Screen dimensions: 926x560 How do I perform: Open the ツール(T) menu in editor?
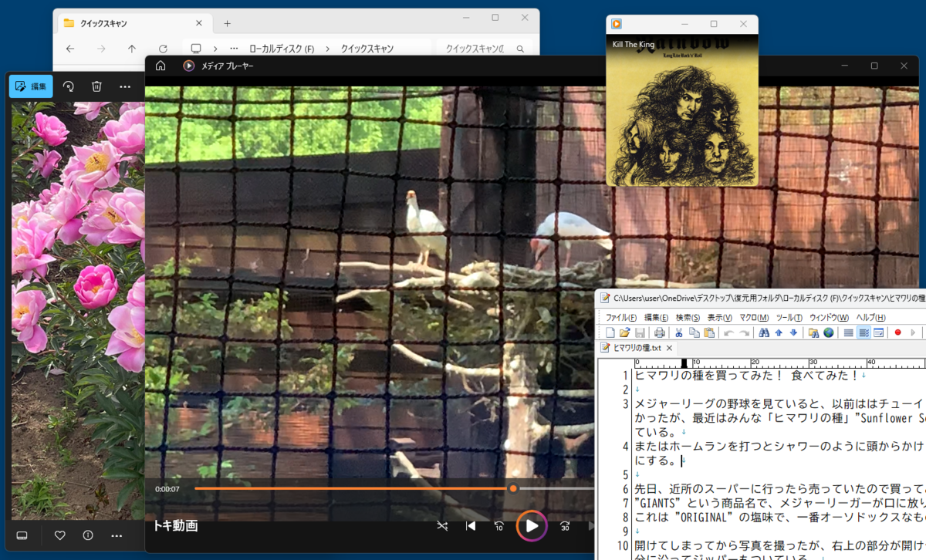pyautogui.click(x=789, y=317)
